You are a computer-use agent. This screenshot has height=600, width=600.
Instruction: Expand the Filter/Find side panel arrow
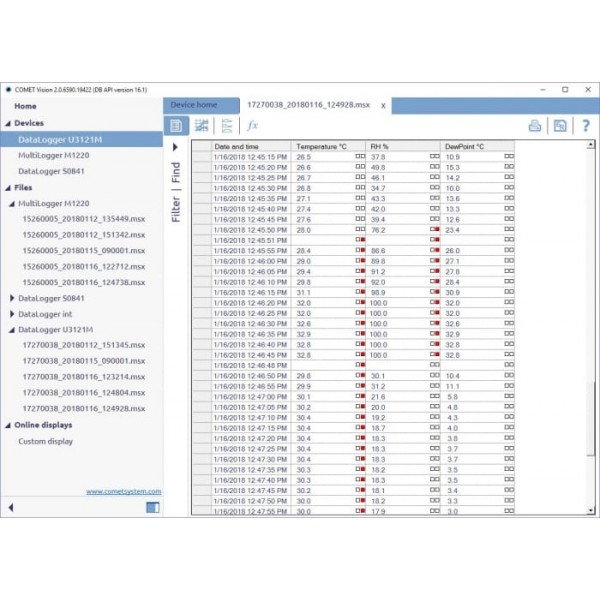(176, 146)
